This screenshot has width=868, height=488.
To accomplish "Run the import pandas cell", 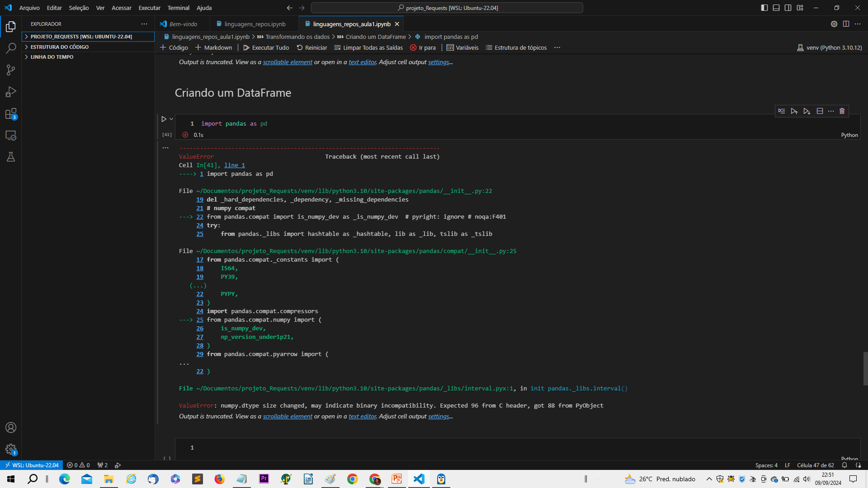I will [164, 119].
